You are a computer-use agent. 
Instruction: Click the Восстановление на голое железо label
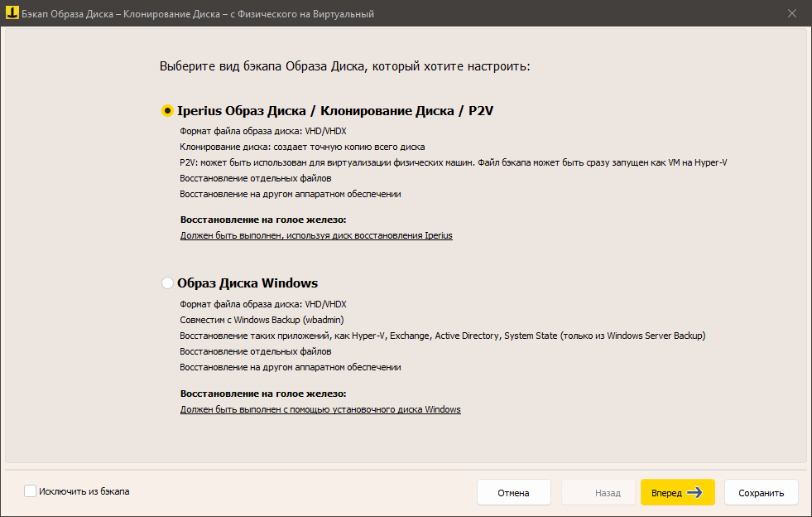pos(265,220)
